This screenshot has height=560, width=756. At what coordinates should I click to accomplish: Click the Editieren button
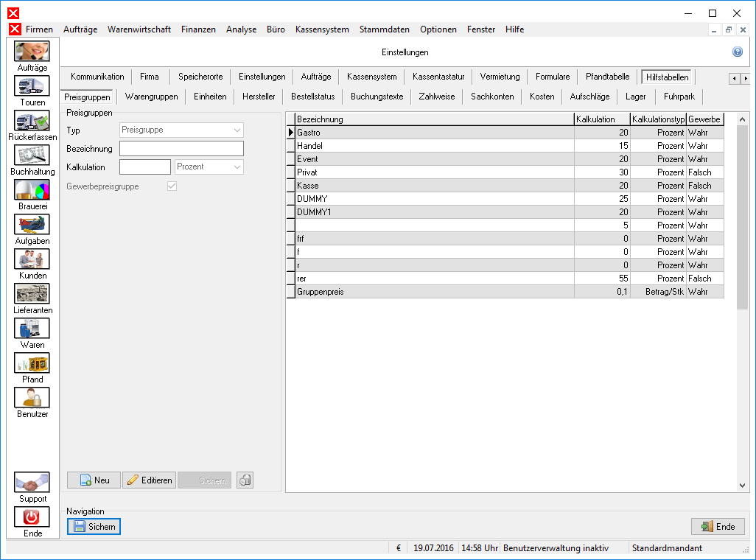150,480
